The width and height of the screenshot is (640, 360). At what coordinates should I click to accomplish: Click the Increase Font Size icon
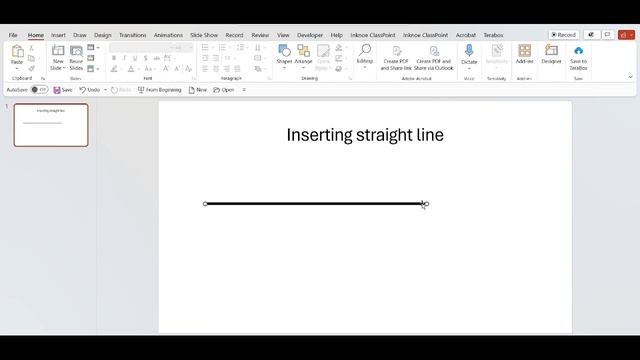coord(166,69)
